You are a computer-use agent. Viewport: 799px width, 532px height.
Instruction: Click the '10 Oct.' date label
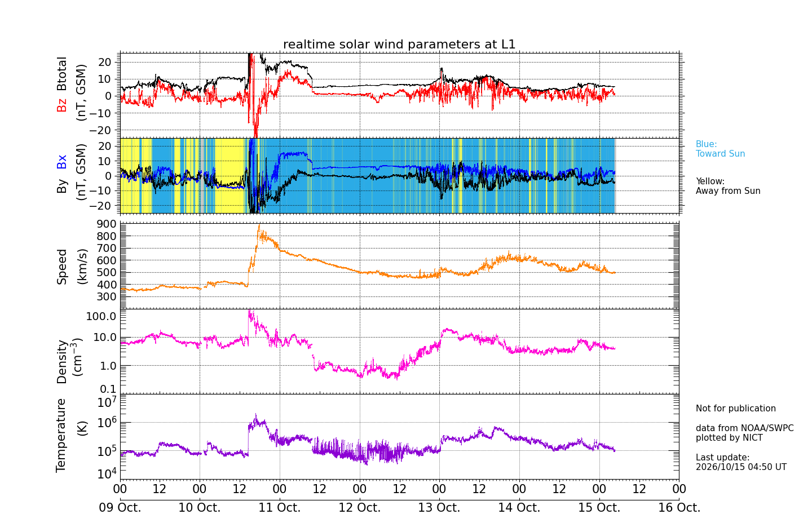[200, 508]
